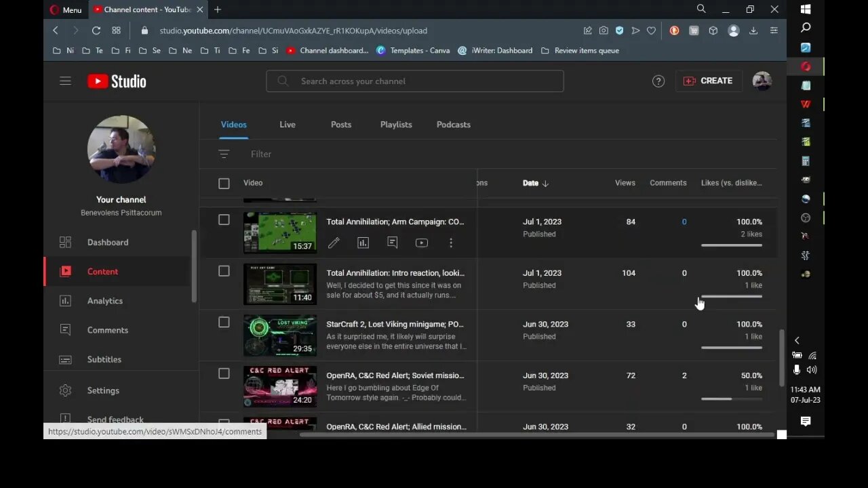Open browser profile avatar icon in toolbar
Viewport: 868px width, 488px height.
(x=733, y=30)
